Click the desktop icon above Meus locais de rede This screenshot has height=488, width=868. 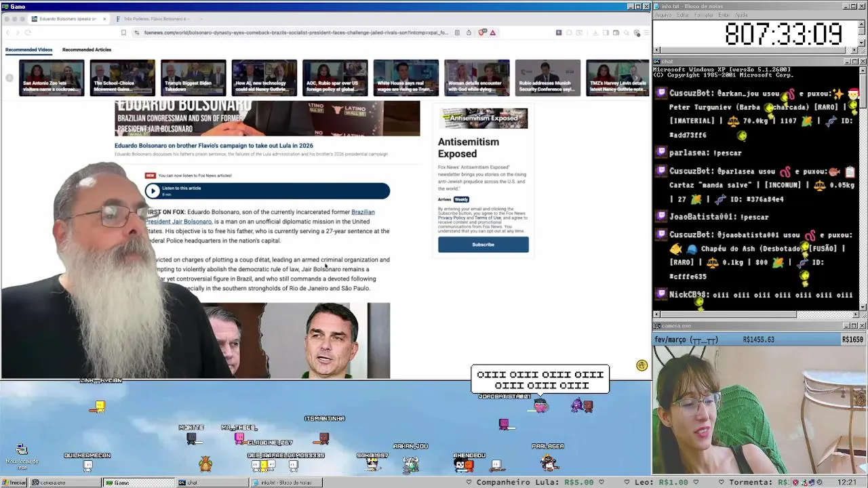coord(22,450)
